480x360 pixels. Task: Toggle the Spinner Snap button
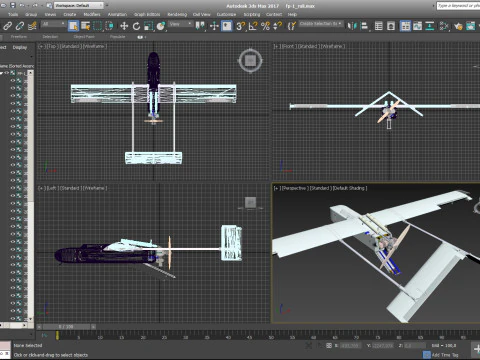pos(277,26)
